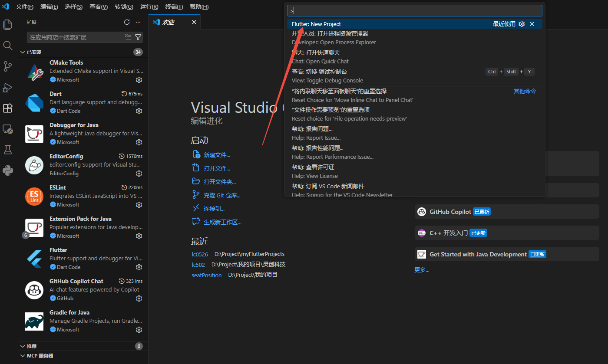Click the Connect to link
The image size is (608, 364).
coord(208,209)
